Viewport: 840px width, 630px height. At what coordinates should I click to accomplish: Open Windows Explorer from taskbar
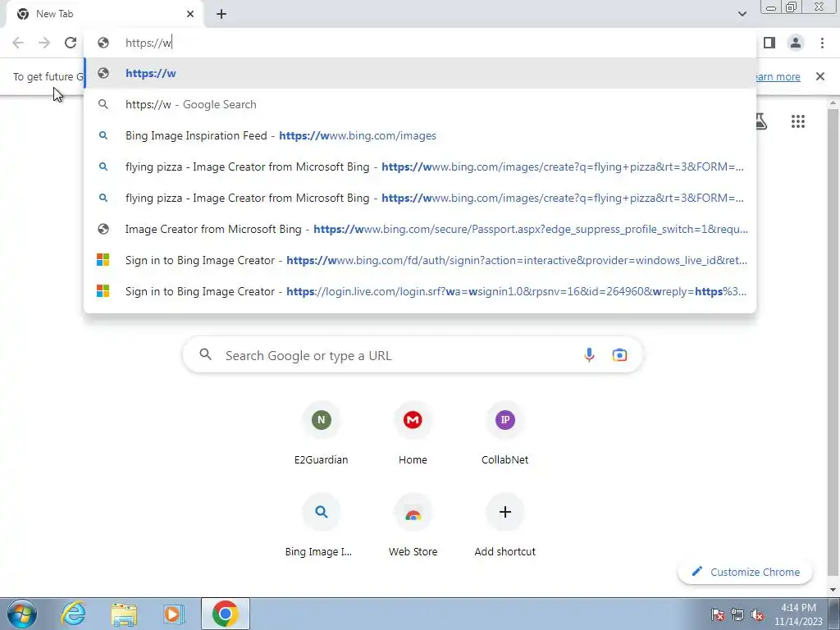124,614
